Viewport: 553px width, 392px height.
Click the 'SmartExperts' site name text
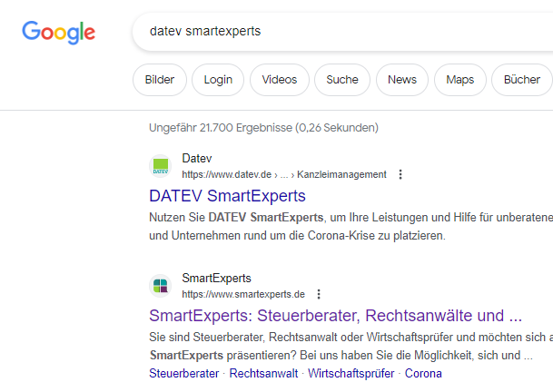pos(216,279)
